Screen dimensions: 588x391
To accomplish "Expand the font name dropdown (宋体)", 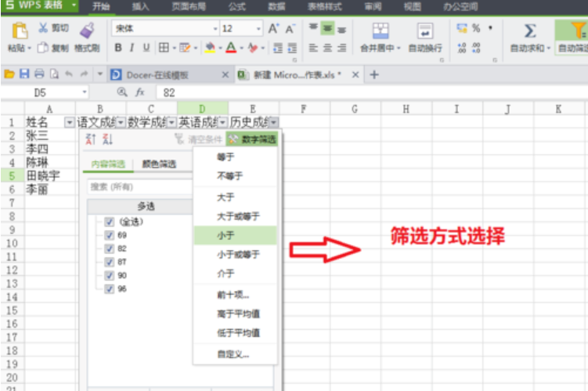I will pyautogui.click(x=215, y=29).
